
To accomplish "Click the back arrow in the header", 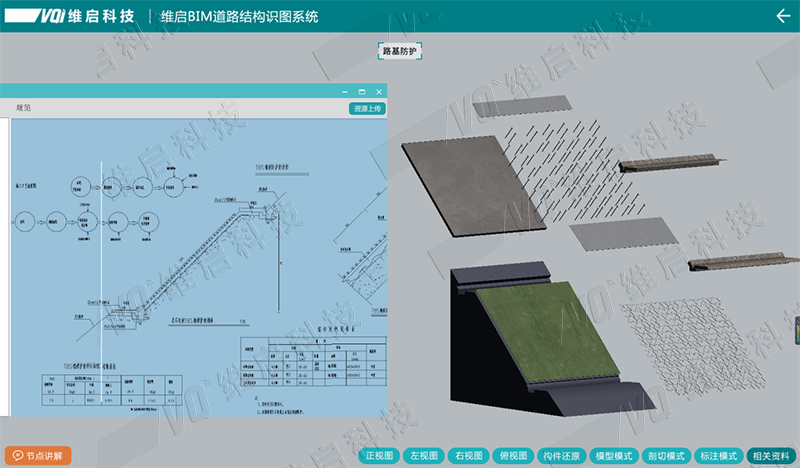I will click(x=783, y=15).
